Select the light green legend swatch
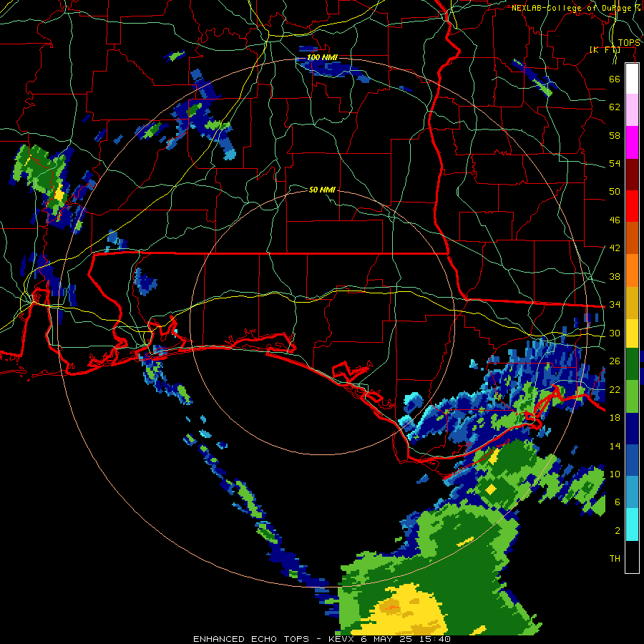 pos(632,396)
